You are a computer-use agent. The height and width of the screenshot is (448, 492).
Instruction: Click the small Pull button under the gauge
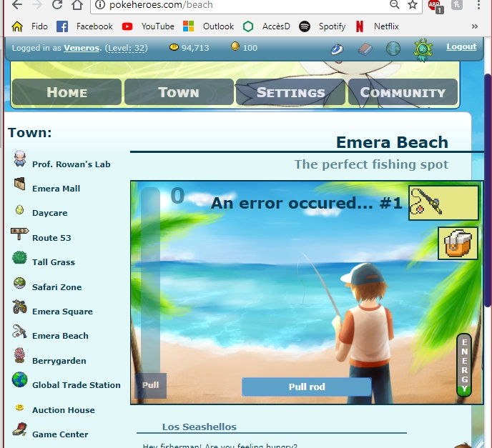click(151, 385)
